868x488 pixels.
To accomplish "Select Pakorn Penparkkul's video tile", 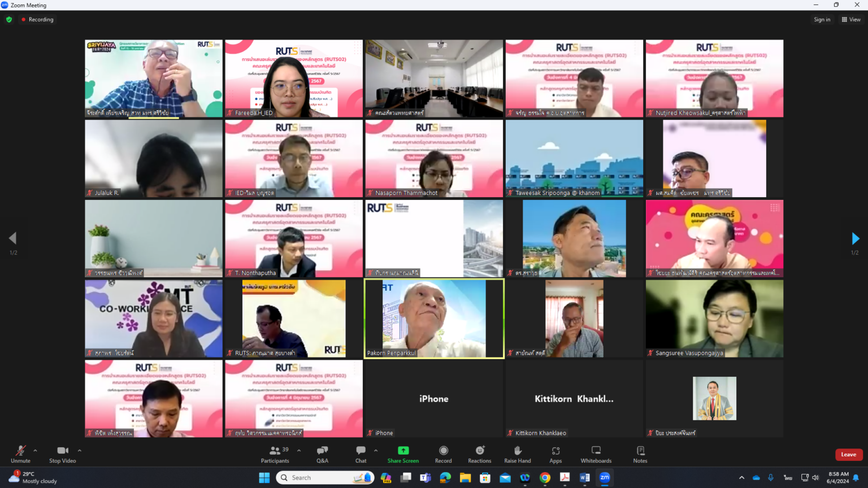I will coord(433,319).
